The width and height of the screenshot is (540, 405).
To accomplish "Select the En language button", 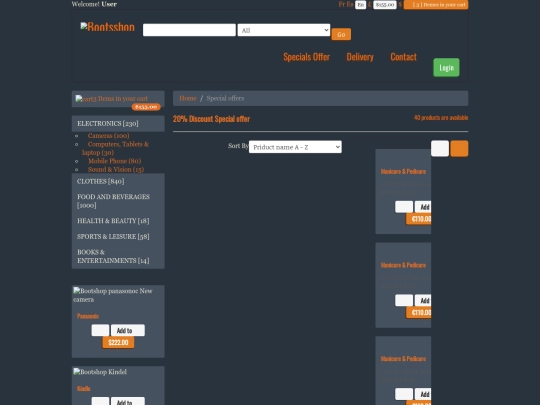I will [361, 5].
